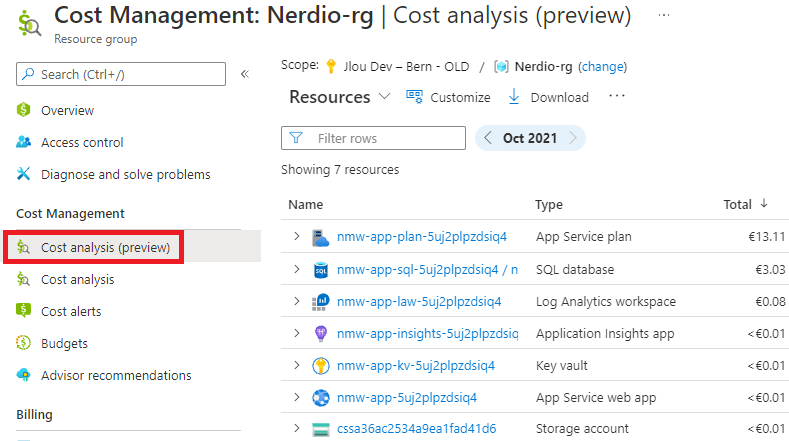Sort by the Type column header
Image resolution: width=789 pixels, height=441 pixels.
click(x=549, y=204)
